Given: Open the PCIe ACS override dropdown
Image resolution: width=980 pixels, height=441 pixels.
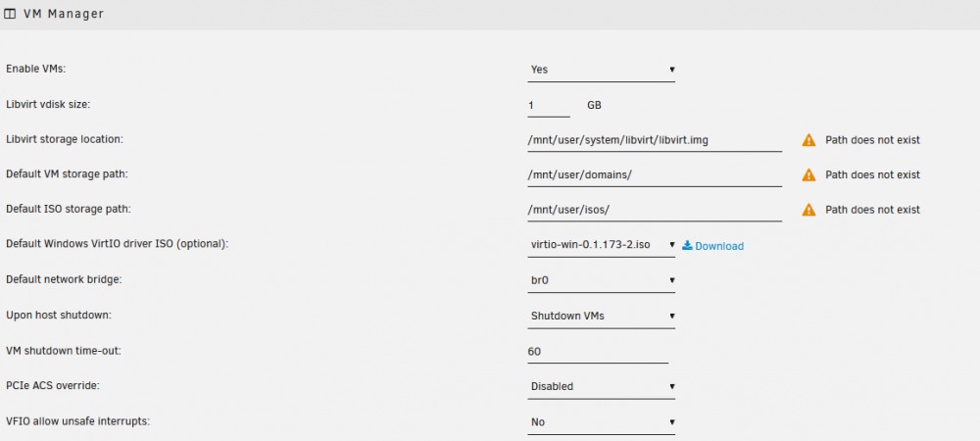Looking at the screenshot, I should (x=602, y=387).
